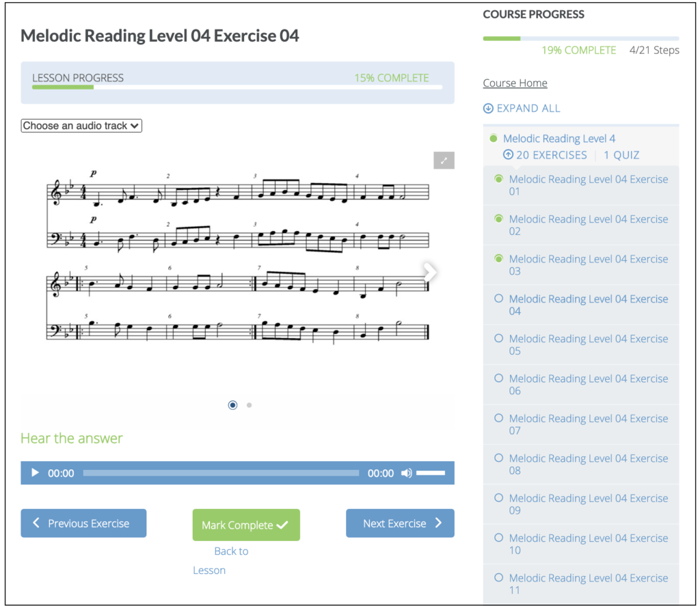Click the fullscreen expand icon above sheet music
Viewport: 700px width, 606px height.
point(444,161)
